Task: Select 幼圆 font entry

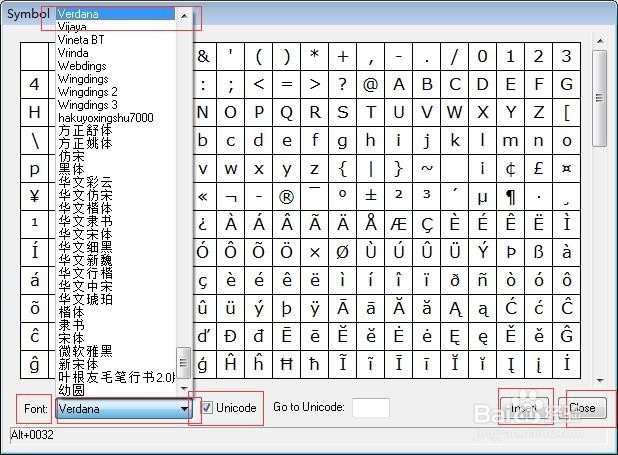Action: pos(116,390)
